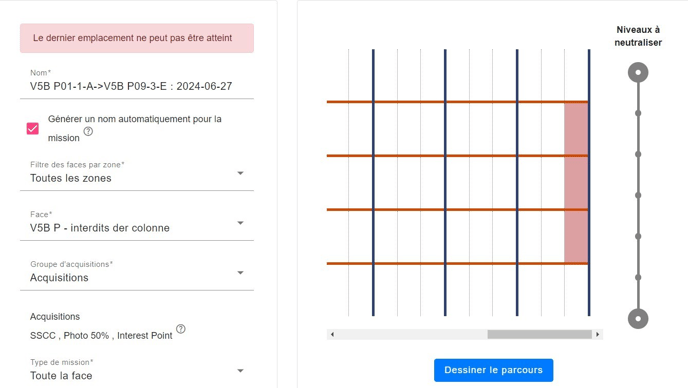Open Filtre des faces par zone dropdown
Screen dimensions: 688x388
[x=137, y=173]
